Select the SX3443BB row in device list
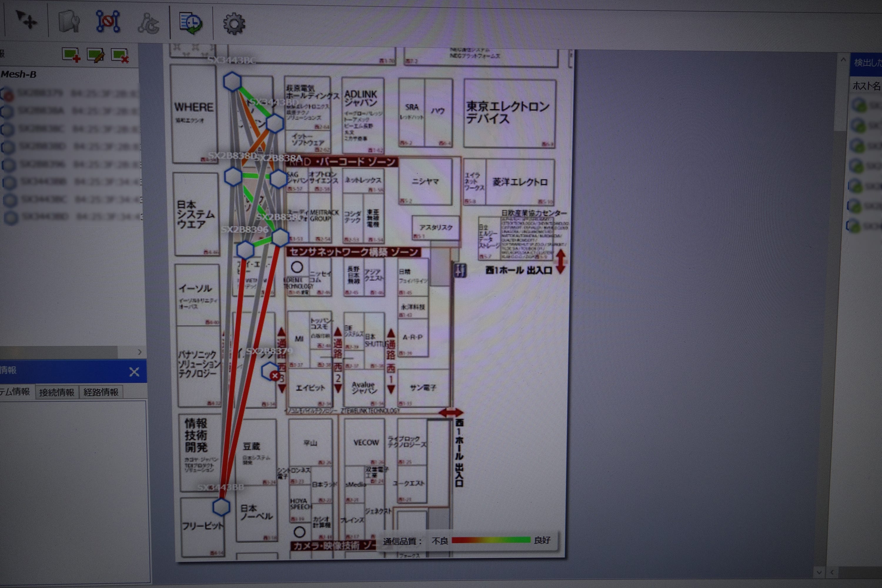882x588 pixels. click(71, 182)
